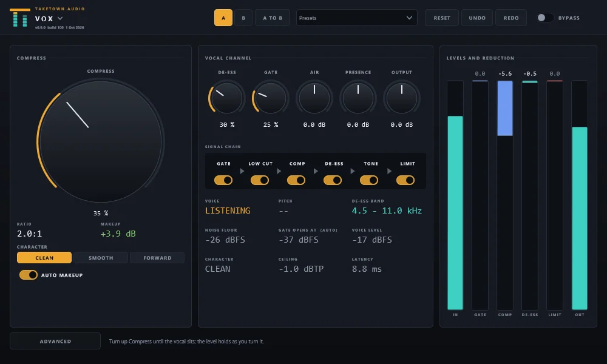Click the voice level -17 dBFS value
Screen dimensions: 607x364
coord(372,240)
